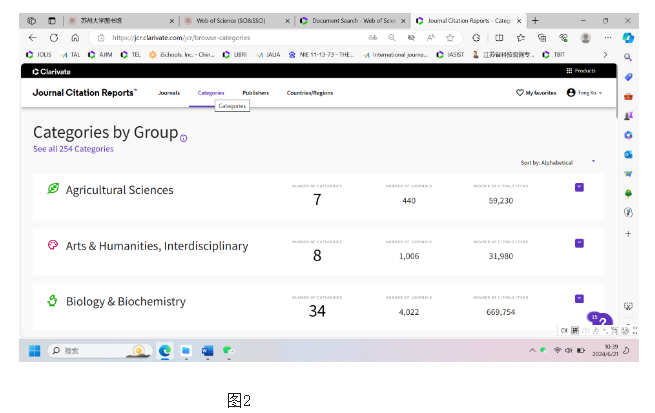655x413 pixels.
Task: Close the Document Search tab
Action: click(403, 21)
